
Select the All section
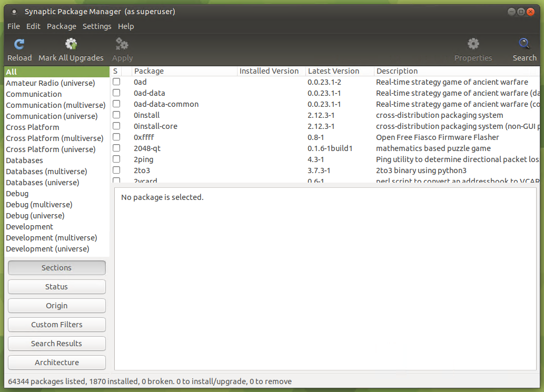[x=57, y=72]
